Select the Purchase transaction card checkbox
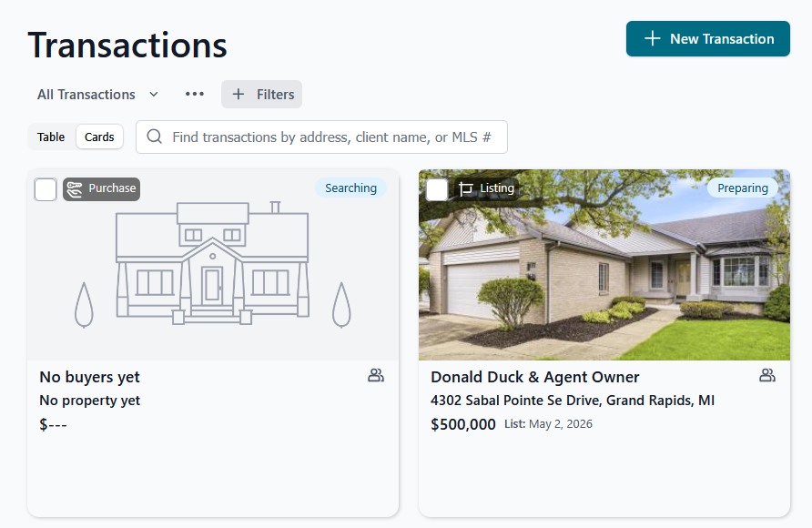 46,189
